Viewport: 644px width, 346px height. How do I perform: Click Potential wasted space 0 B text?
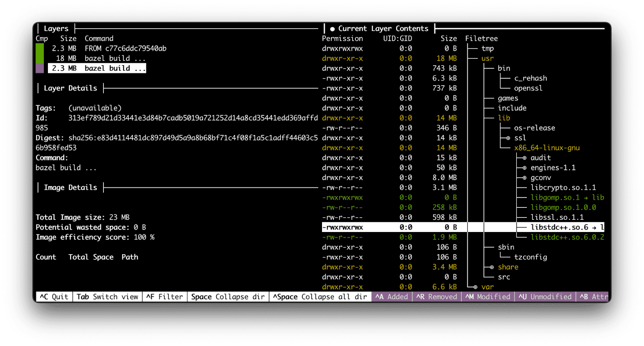tap(91, 227)
